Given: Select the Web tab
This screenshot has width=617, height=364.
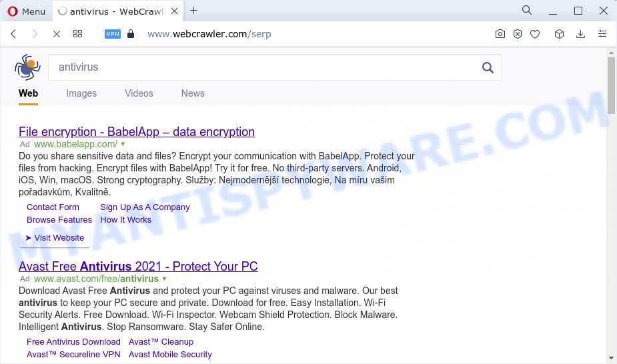Looking at the screenshot, I should [x=28, y=93].
